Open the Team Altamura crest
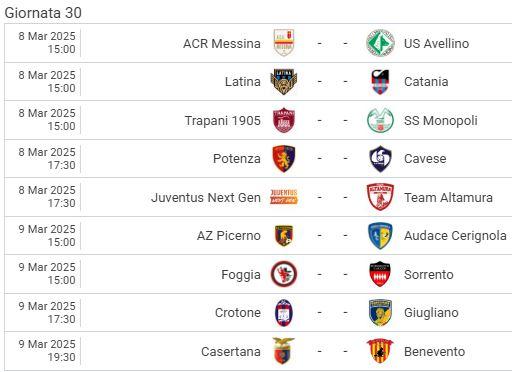 click(x=380, y=197)
